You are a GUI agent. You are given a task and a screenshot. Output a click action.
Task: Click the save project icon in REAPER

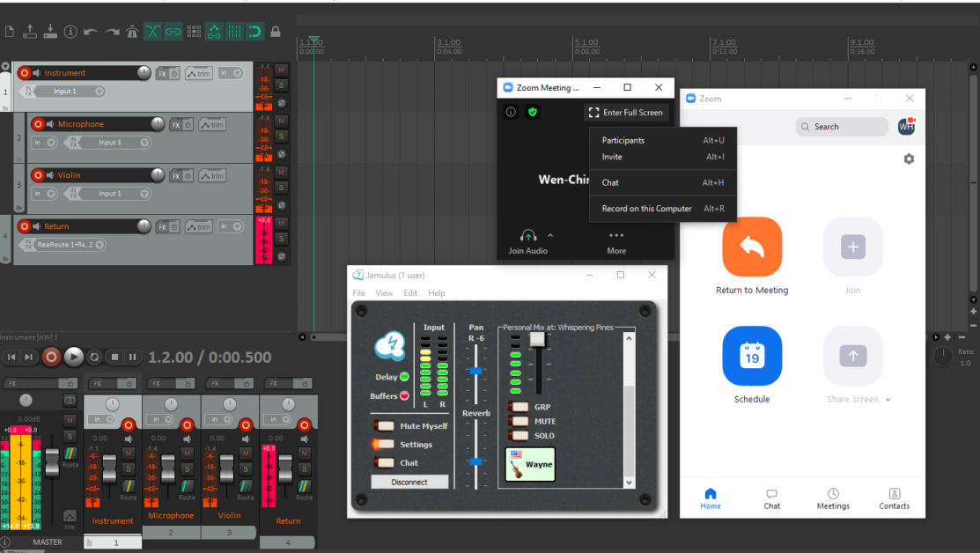[50, 31]
